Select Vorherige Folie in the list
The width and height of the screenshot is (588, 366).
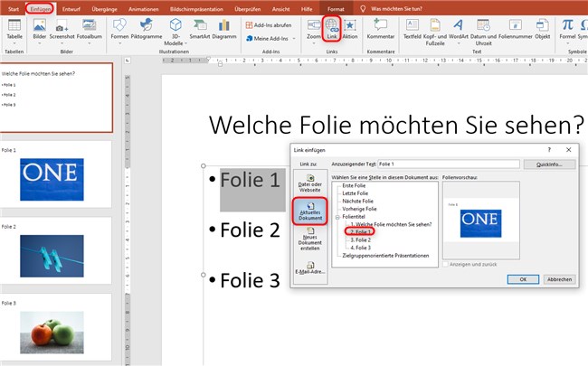point(359,209)
